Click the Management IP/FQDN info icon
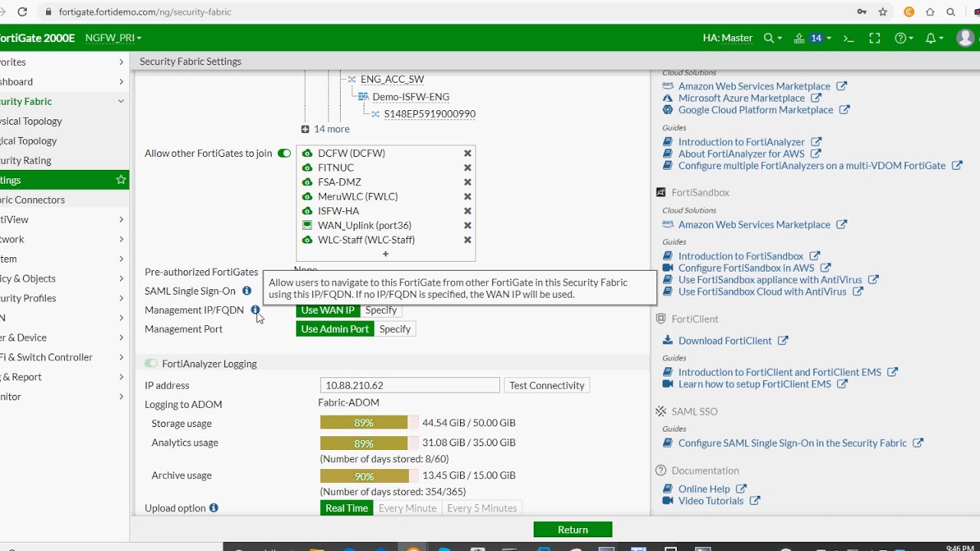The image size is (980, 551). click(x=255, y=310)
